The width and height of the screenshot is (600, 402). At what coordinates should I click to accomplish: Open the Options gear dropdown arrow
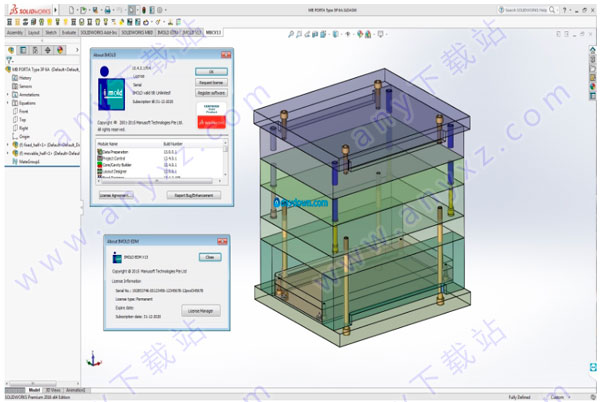coord(165,10)
